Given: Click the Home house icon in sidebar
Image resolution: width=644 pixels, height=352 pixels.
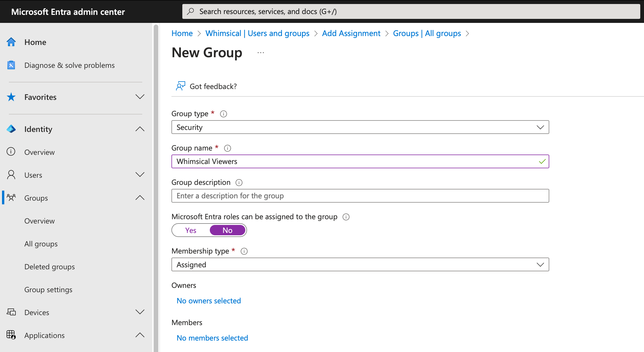Looking at the screenshot, I should point(11,42).
